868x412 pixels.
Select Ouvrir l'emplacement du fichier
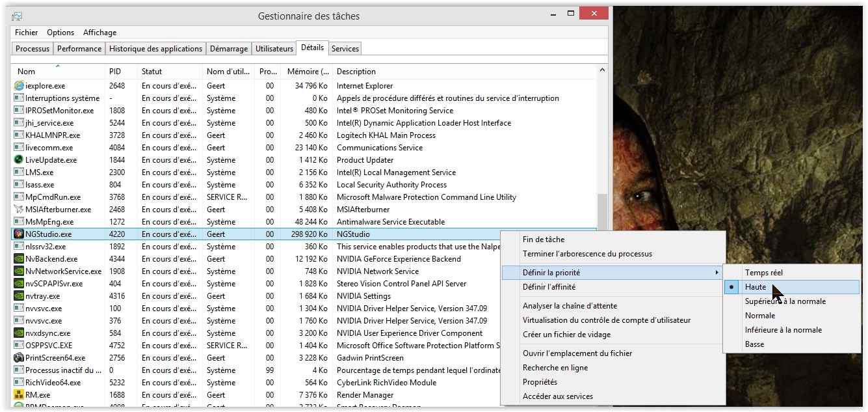click(612, 353)
